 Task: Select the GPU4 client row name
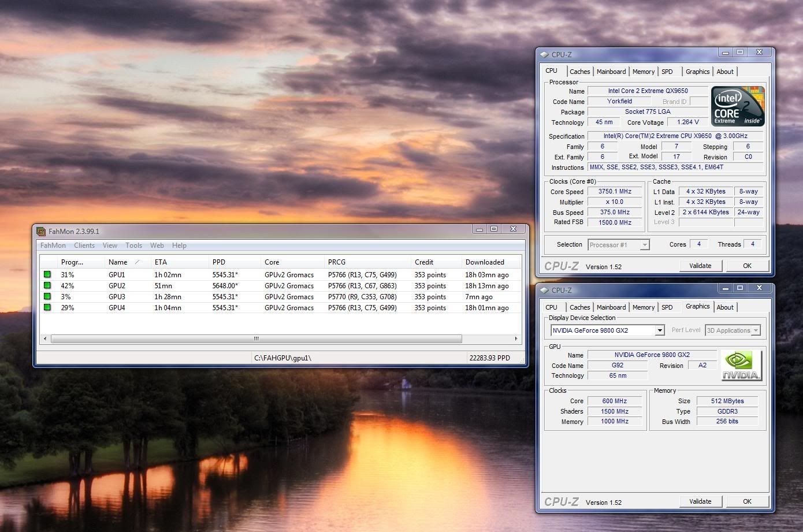click(x=117, y=308)
